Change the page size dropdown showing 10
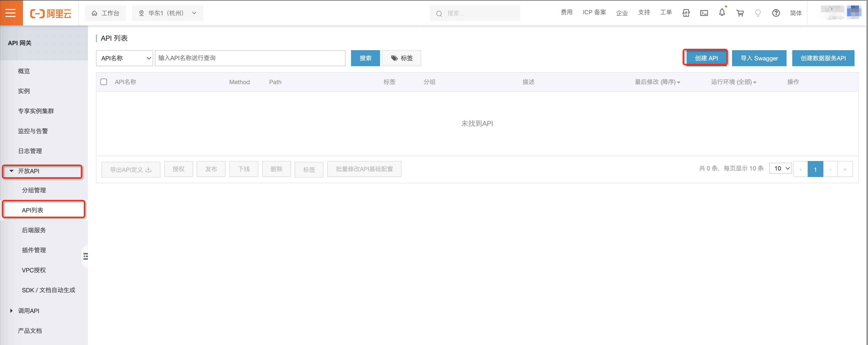This screenshot has width=868, height=345. pyautogui.click(x=780, y=168)
